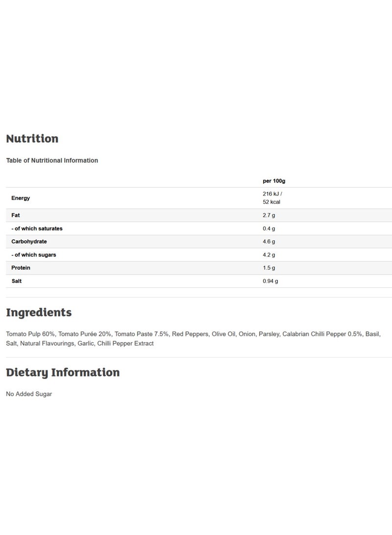The width and height of the screenshot is (392, 535).
Task: Select the Carbohydrate row label
Action: pos(29,242)
